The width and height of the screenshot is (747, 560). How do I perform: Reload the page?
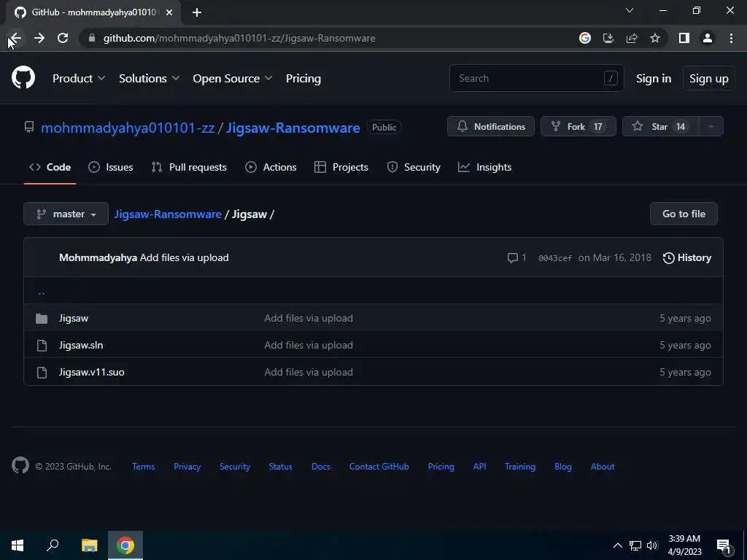63,38
